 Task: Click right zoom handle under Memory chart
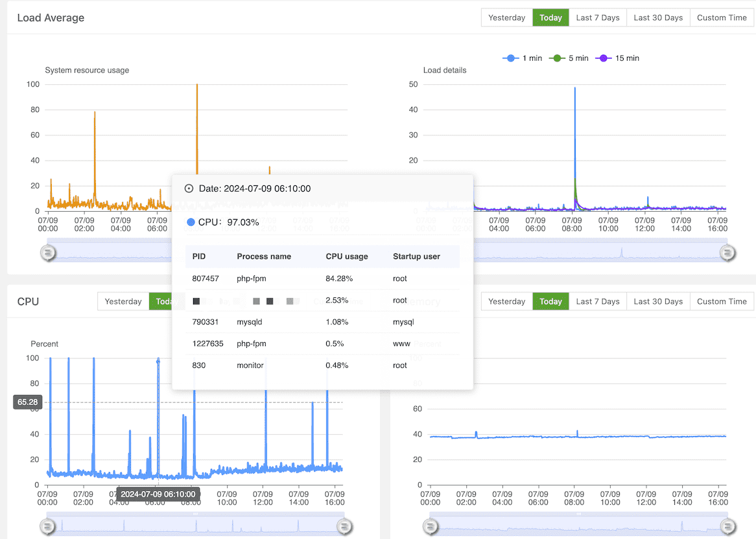coord(728,526)
